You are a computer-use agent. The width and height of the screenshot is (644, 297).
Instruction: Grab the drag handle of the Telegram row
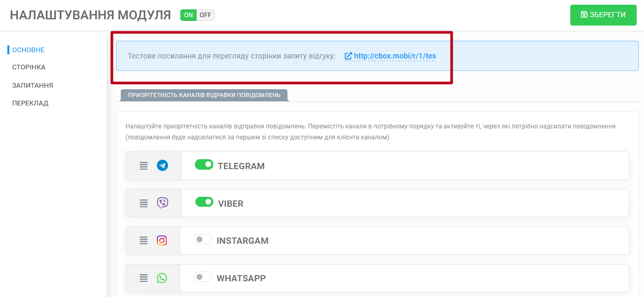click(x=144, y=165)
